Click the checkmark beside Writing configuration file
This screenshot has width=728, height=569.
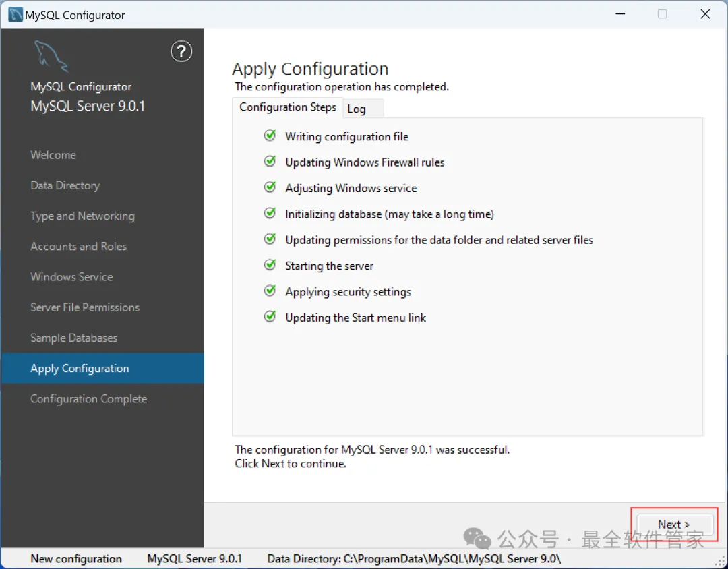point(270,136)
